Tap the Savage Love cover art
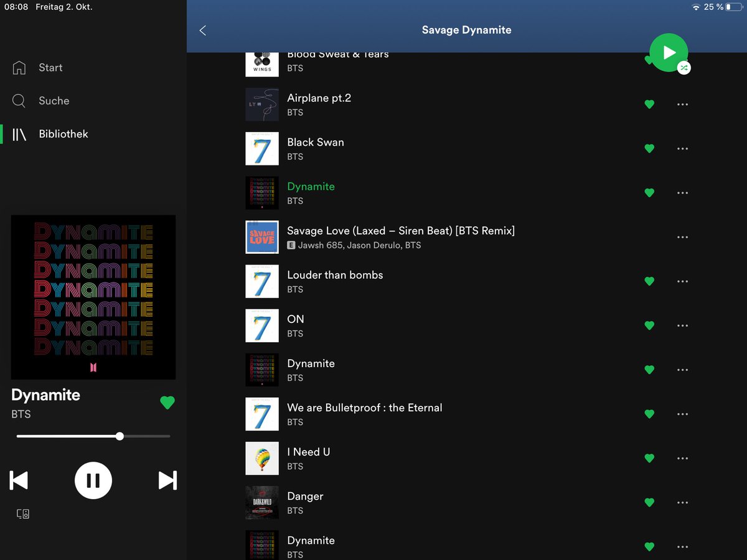The image size is (747, 560). [x=262, y=237]
